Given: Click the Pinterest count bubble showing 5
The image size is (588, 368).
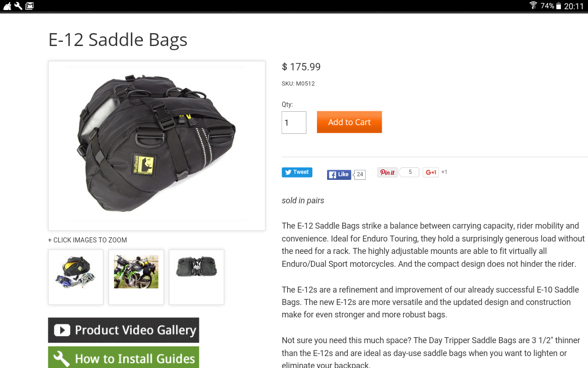Looking at the screenshot, I should click(x=409, y=172).
